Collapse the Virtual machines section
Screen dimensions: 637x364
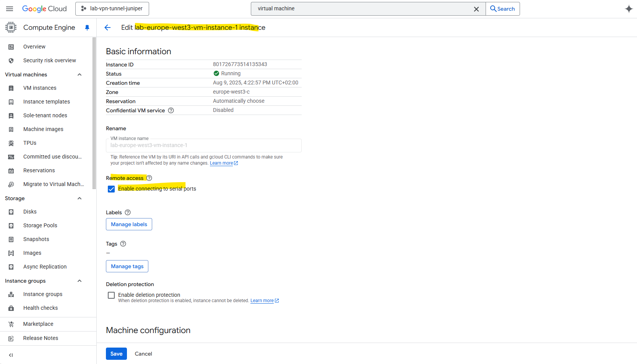point(80,74)
